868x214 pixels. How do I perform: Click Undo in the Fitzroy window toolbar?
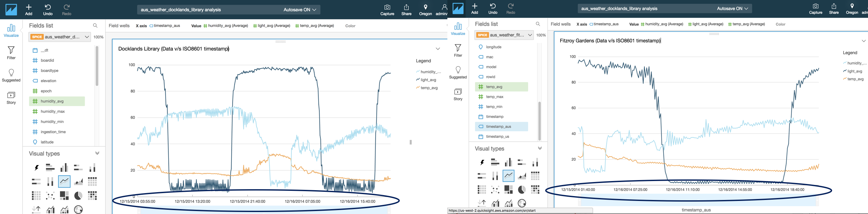click(493, 9)
